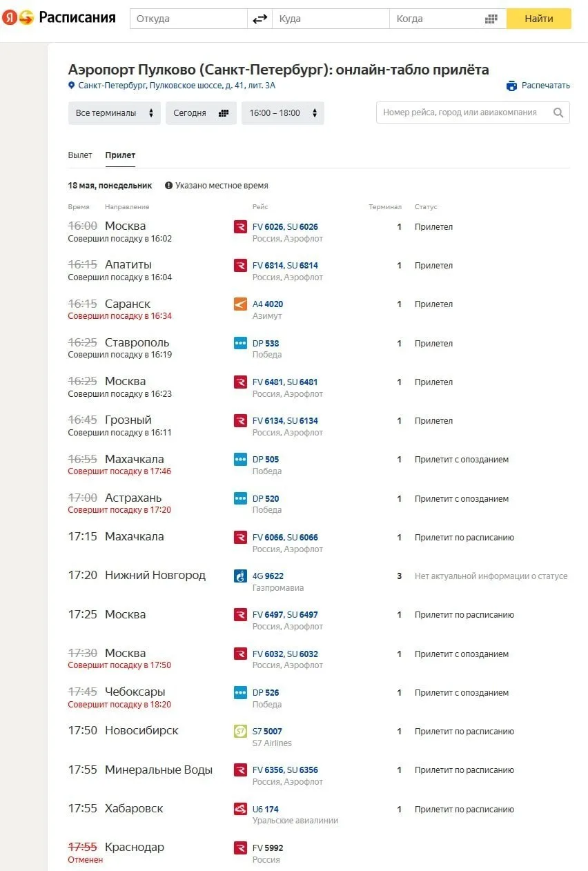Click the magnifier icon in flight search
Viewport: 588px width, 871px height.
click(x=558, y=112)
